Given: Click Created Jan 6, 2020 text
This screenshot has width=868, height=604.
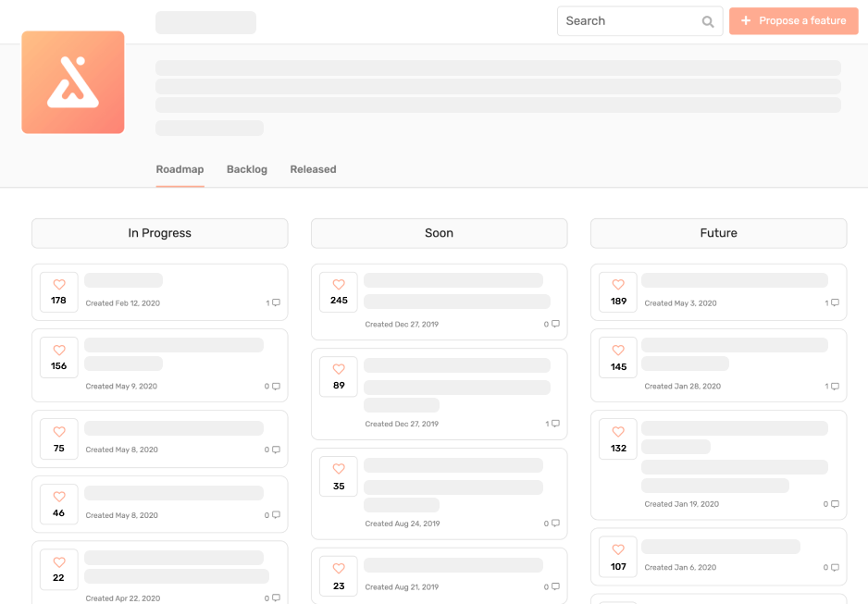Looking at the screenshot, I should pyautogui.click(x=680, y=568).
